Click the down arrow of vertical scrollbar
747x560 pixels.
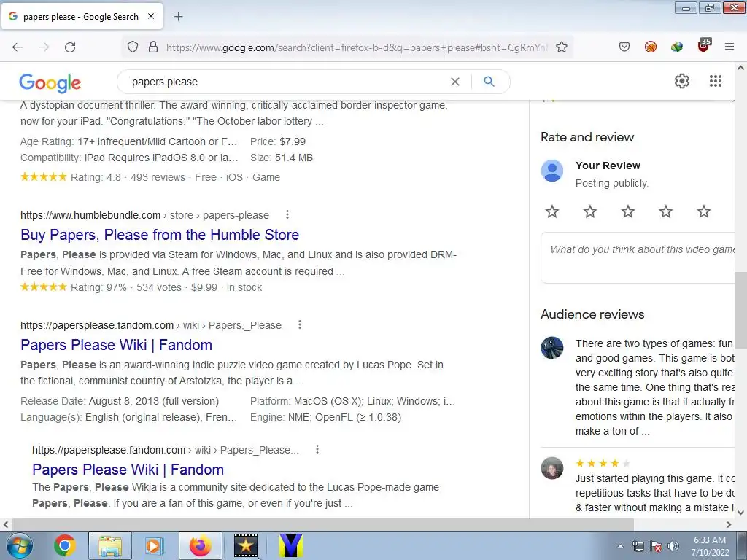pyautogui.click(x=741, y=513)
